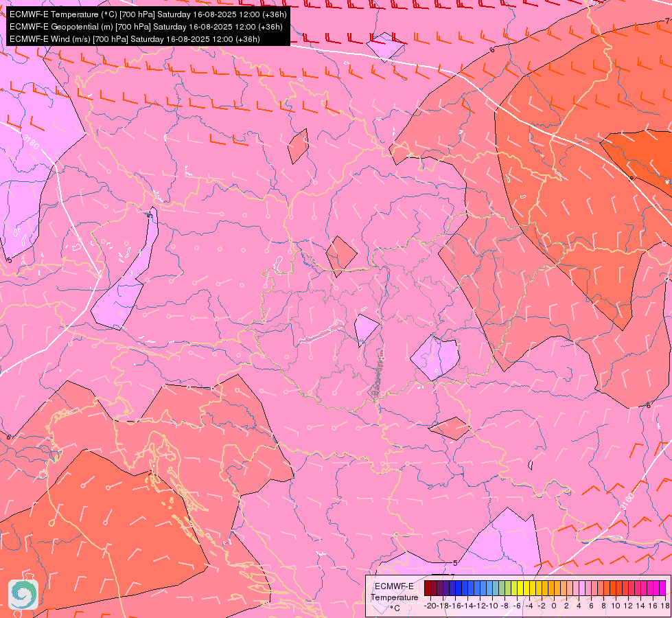The height and width of the screenshot is (618, 672).
Task: Click the 0 value on legend scale
Action: tap(554, 606)
